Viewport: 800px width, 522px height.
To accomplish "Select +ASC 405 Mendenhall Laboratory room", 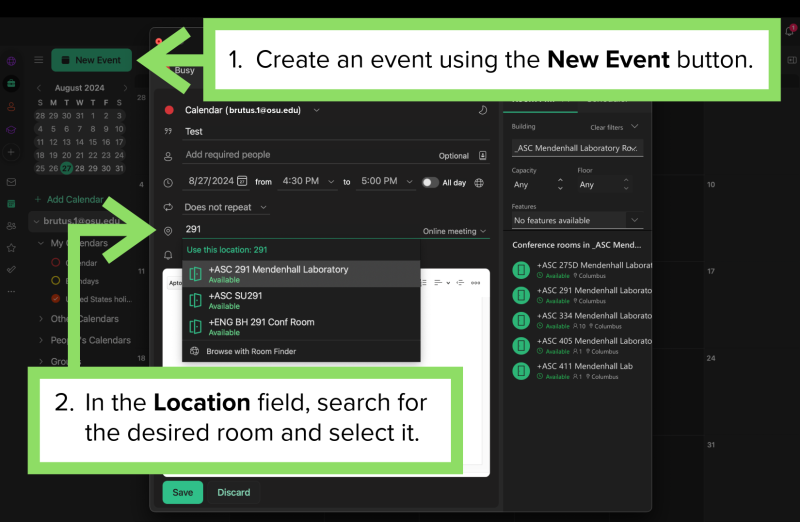I will [582, 345].
